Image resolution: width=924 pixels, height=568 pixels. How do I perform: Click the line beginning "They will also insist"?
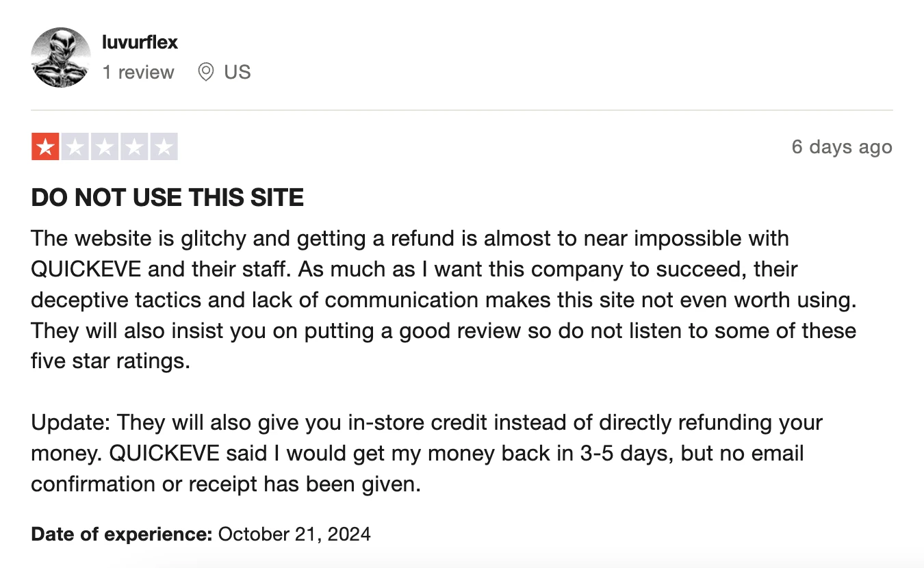(x=444, y=331)
